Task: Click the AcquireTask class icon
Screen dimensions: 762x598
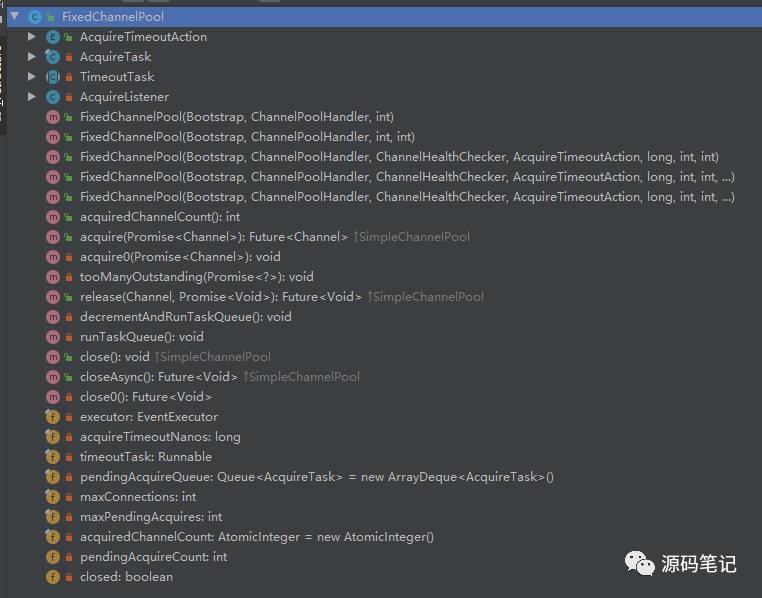Action: 53,57
